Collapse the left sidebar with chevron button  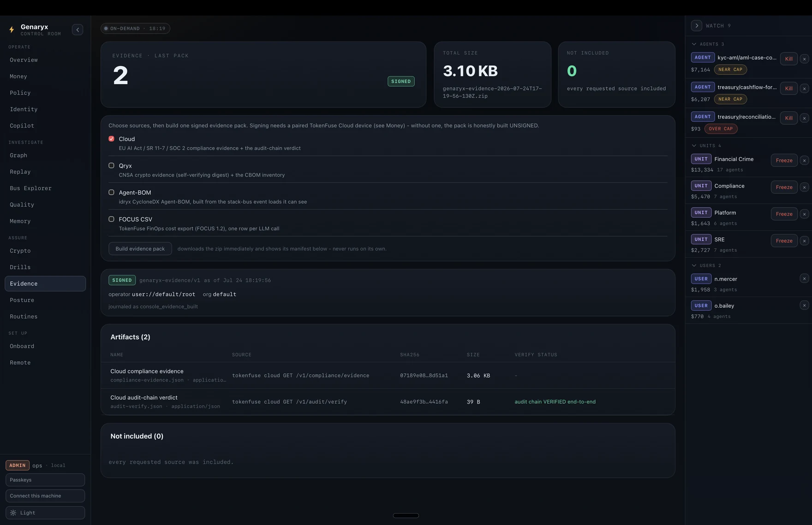pos(78,30)
